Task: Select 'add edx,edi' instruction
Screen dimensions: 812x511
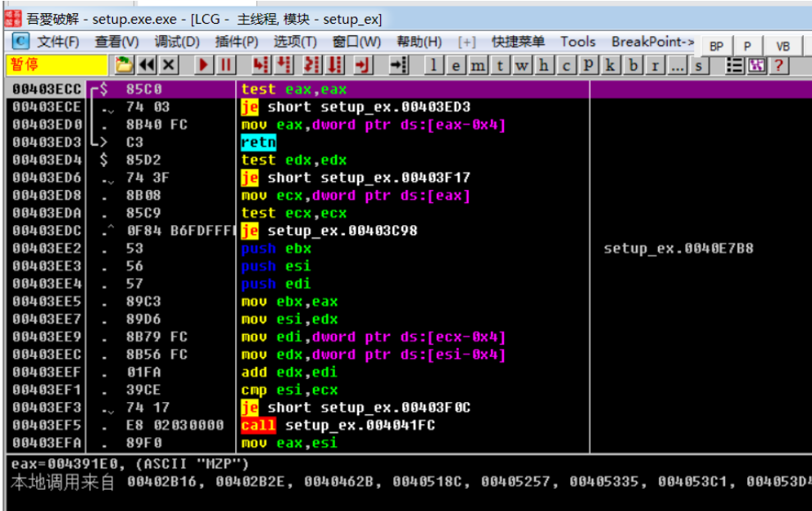Action: [x=289, y=373]
